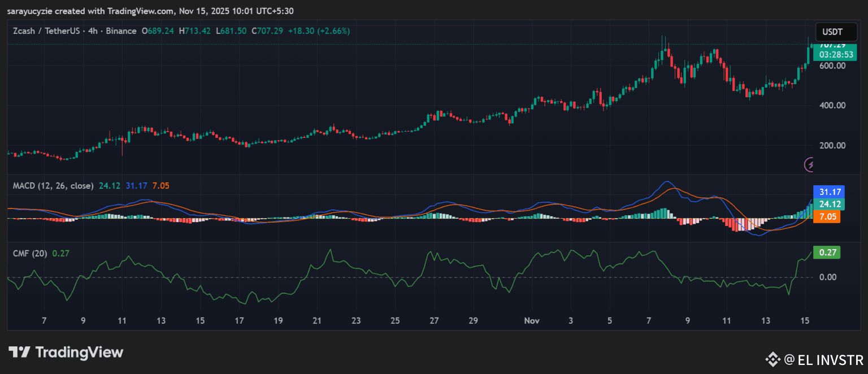Open the USDT currency selector
The image size is (868, 374).
pos(833,32)
